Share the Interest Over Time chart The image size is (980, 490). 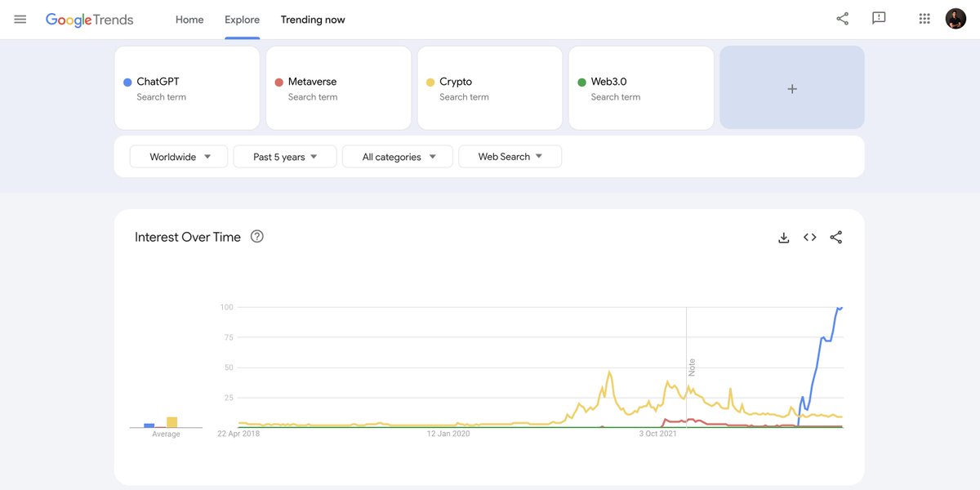[836, 238]
